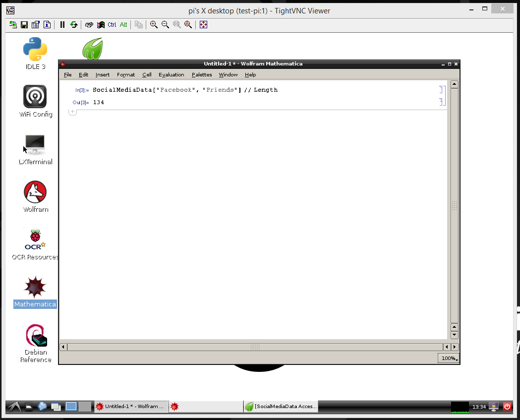This screenshot has height=420, width=520.
Task: Open the Format menu in Mathematica
Action: click(x=126, y=75)
